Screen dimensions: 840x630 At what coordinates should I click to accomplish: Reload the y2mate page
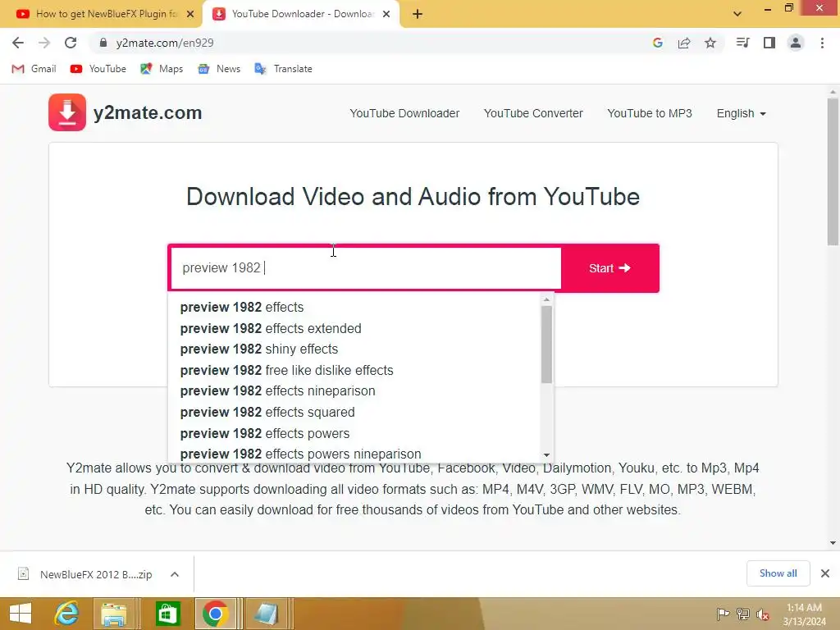71,43
